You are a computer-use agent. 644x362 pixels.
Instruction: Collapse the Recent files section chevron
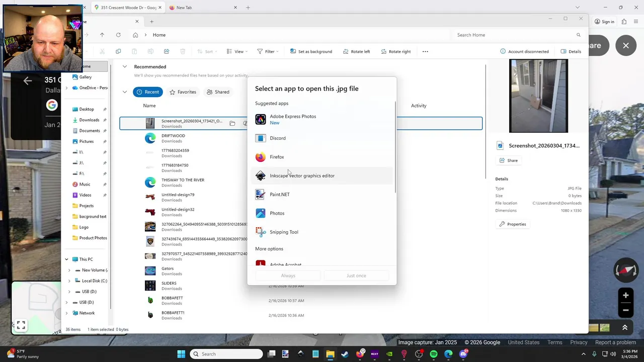124,92
